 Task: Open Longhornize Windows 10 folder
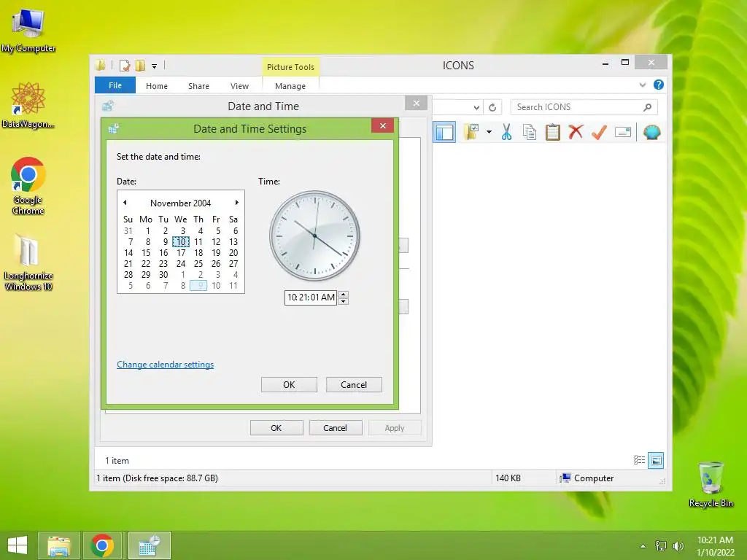click(28, 262)
